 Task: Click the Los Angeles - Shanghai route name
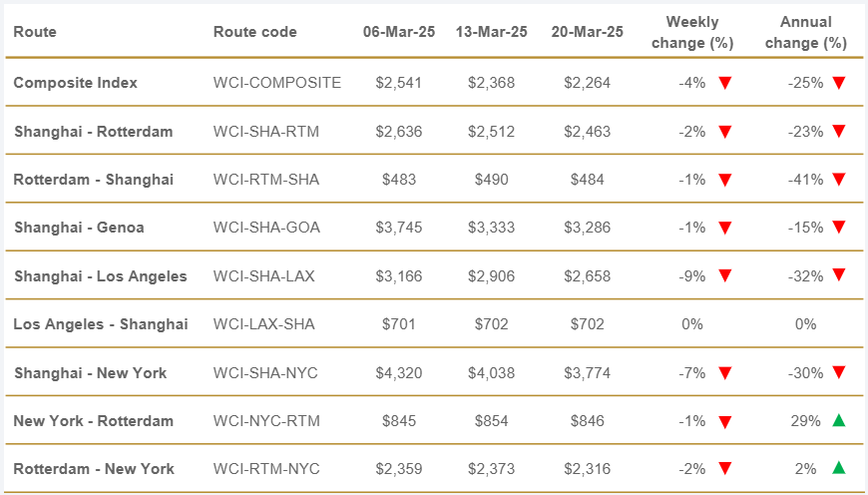(100, 324)
